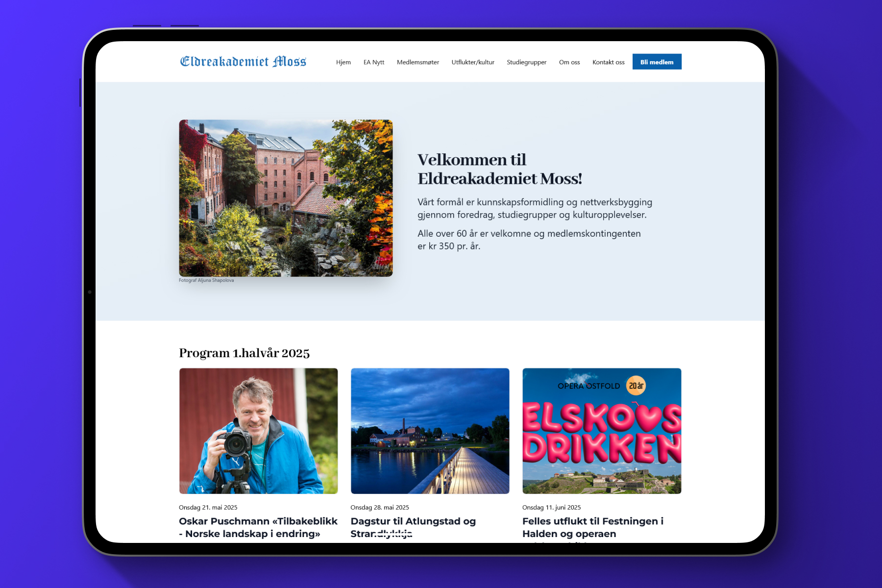Screen dimensions: 882x588
Task: Go to EA Nytt page
Action: click(374, 62)
